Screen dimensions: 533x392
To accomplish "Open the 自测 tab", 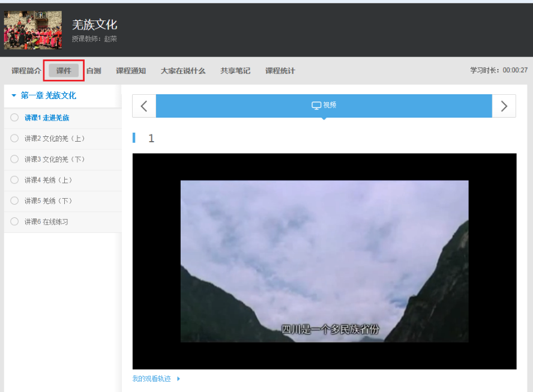I will tap(94, 71).
